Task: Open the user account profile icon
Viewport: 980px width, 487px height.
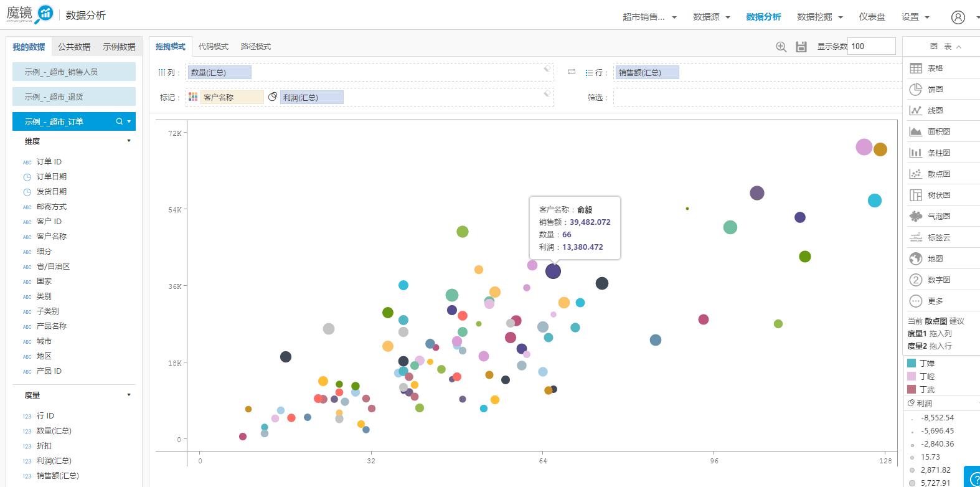Action: (x=958, y=17)
